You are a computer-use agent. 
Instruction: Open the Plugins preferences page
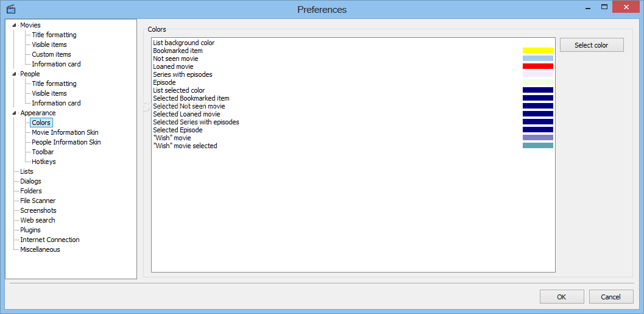tap(30, 230)
